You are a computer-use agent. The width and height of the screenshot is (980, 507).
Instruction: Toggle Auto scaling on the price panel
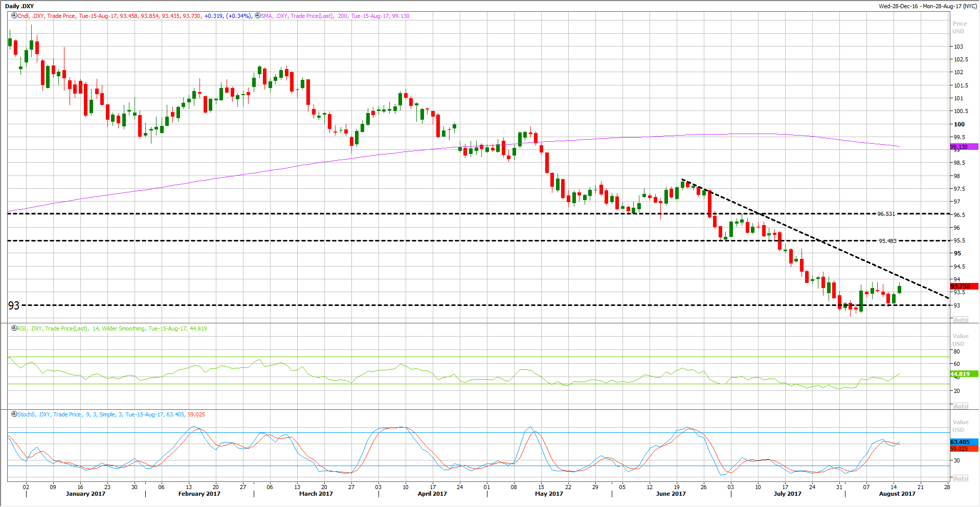[961, 320]
